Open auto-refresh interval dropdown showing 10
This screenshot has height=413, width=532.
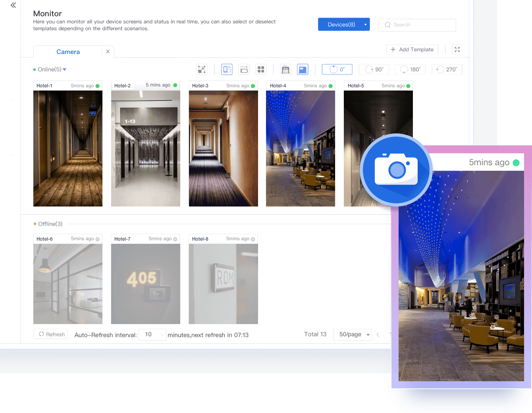tap(152, 334)
